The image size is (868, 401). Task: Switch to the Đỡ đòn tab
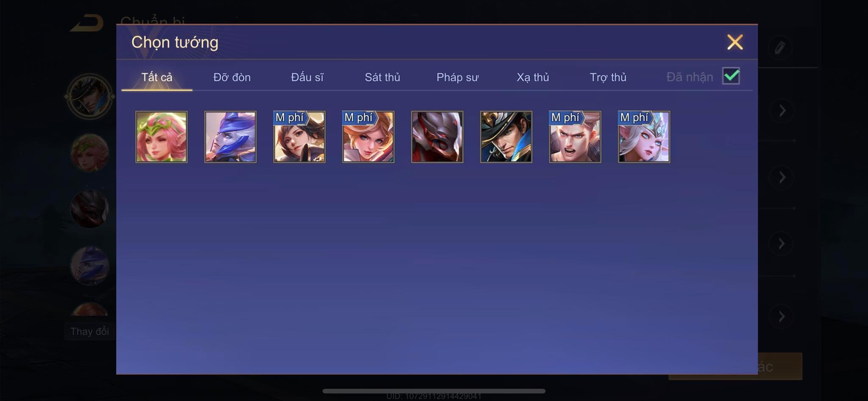pos(232,77)
